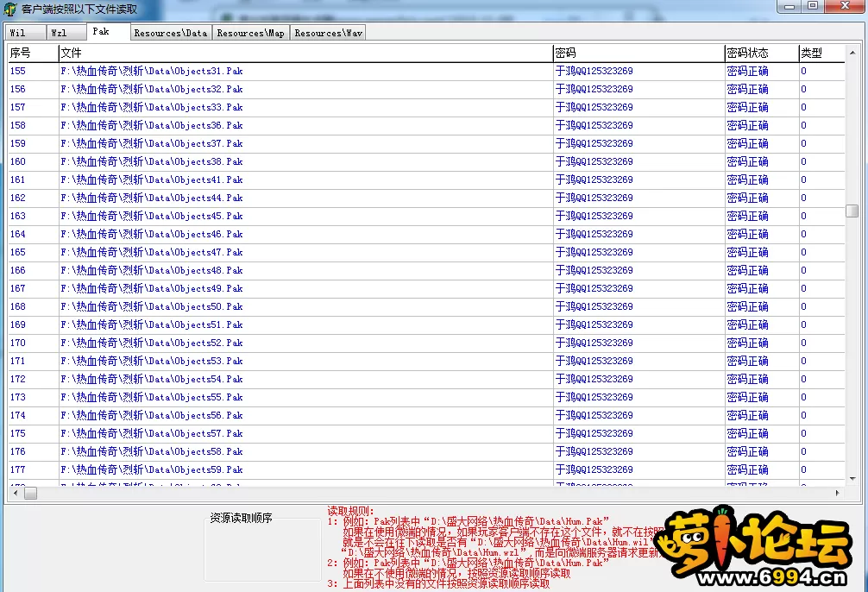The image size is (868, 592).
Task: Click the Objects51.Pak file path
Action: pos(152,325)
